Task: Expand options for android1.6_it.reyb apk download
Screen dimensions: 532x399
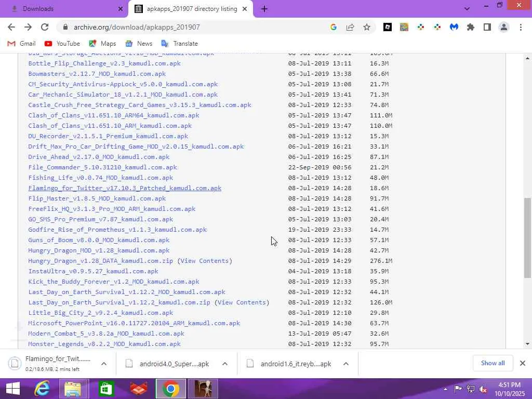Action: 346,364
